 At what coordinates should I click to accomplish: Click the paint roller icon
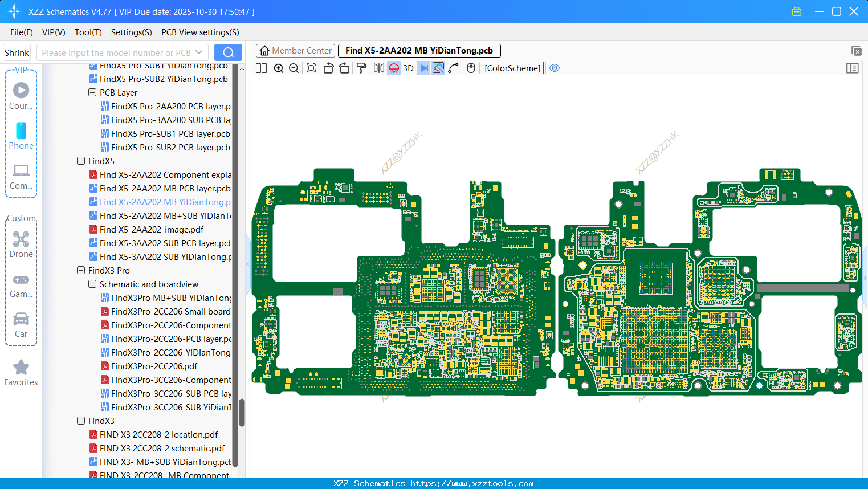coord(361,68)
